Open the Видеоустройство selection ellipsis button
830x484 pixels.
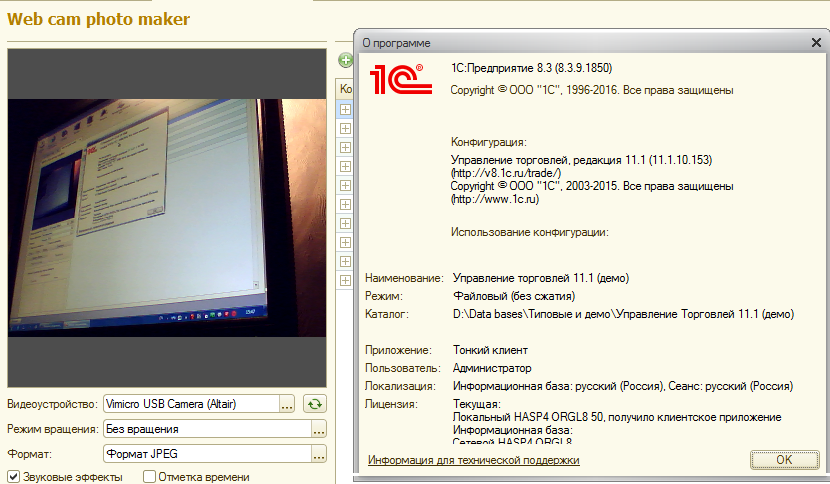(x=287, y=404)
